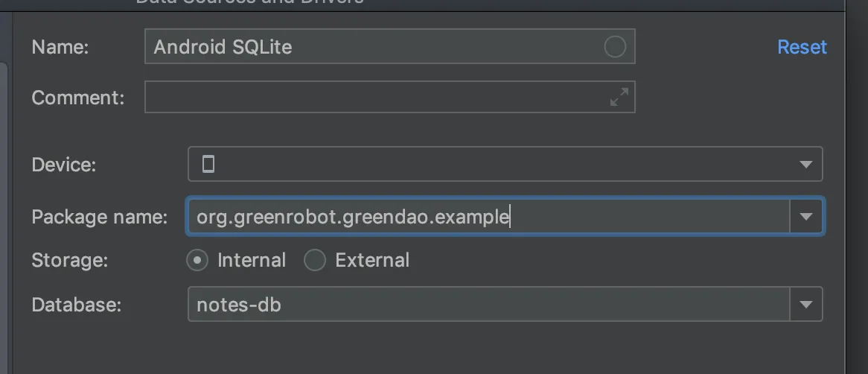
Task: Click the "Name:" label
Action: 60,47
